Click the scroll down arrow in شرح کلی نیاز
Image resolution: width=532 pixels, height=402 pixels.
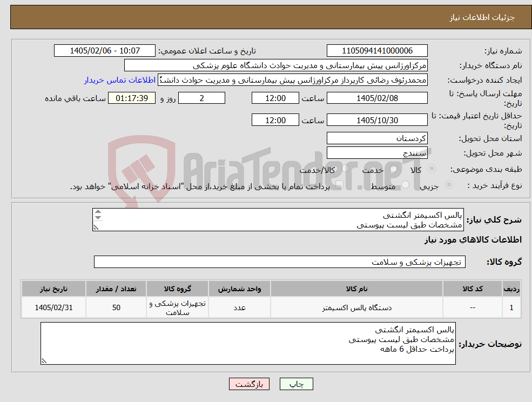(98, 217)
